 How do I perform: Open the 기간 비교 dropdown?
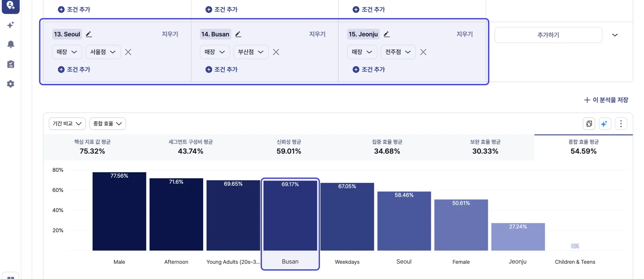67,124
